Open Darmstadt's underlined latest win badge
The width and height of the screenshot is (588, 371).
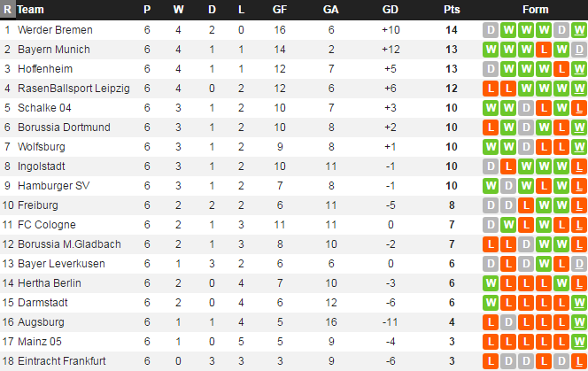click(578, 302)
